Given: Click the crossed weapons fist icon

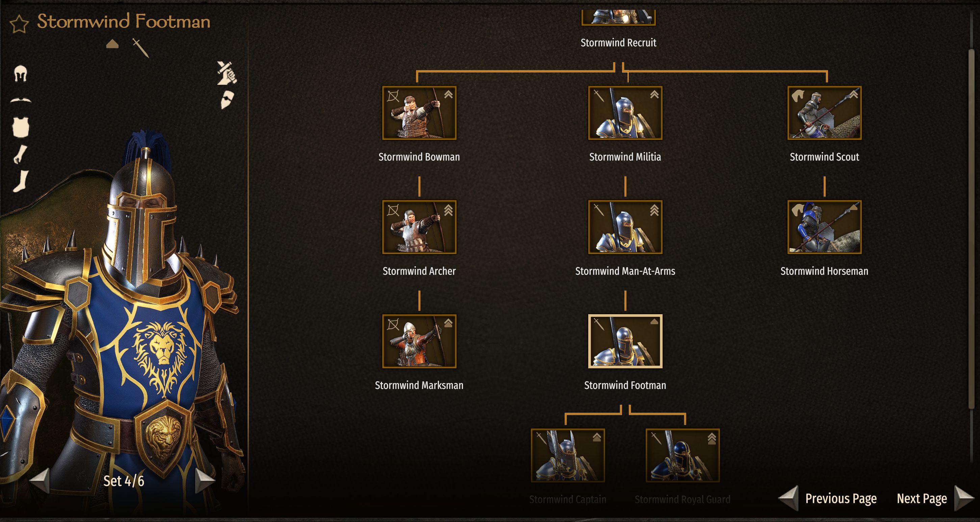Looking at the screenshot, I should [227, 72].
